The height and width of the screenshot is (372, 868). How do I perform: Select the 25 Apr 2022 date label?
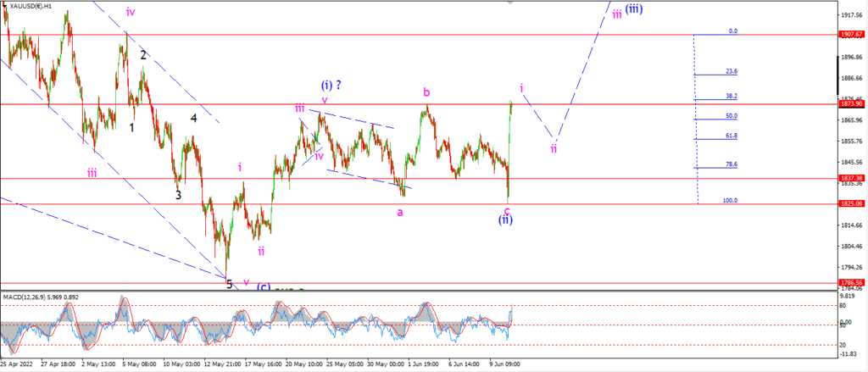[x=17, y=365]
